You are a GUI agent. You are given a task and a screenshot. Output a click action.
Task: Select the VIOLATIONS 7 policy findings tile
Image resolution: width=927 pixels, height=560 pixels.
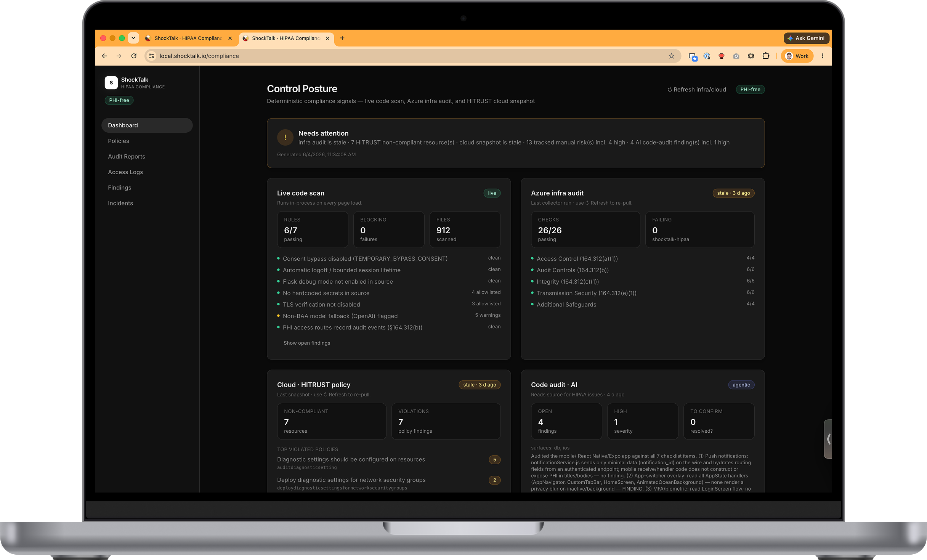click(x=446, y=421)
